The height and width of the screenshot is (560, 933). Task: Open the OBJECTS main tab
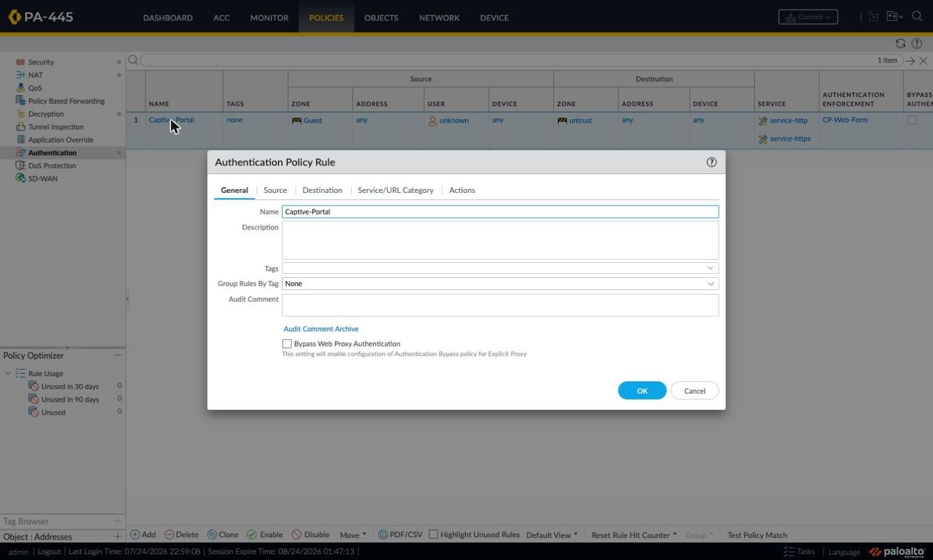381,18
